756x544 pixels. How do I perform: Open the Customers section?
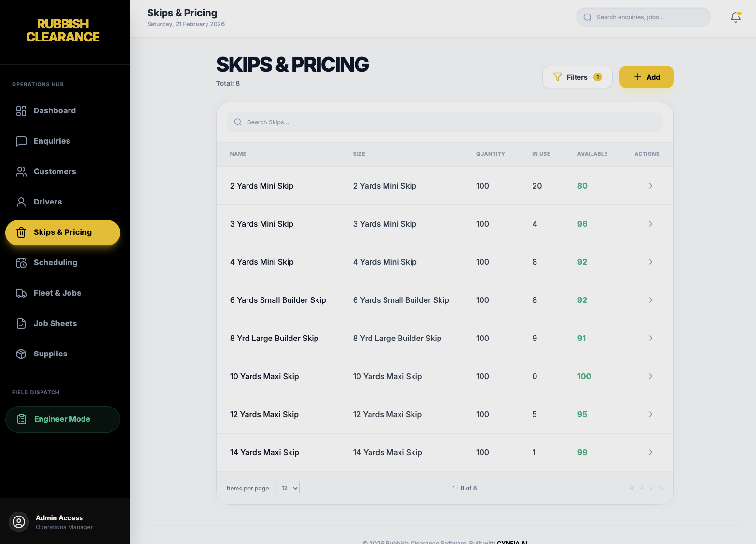[55, 171]
